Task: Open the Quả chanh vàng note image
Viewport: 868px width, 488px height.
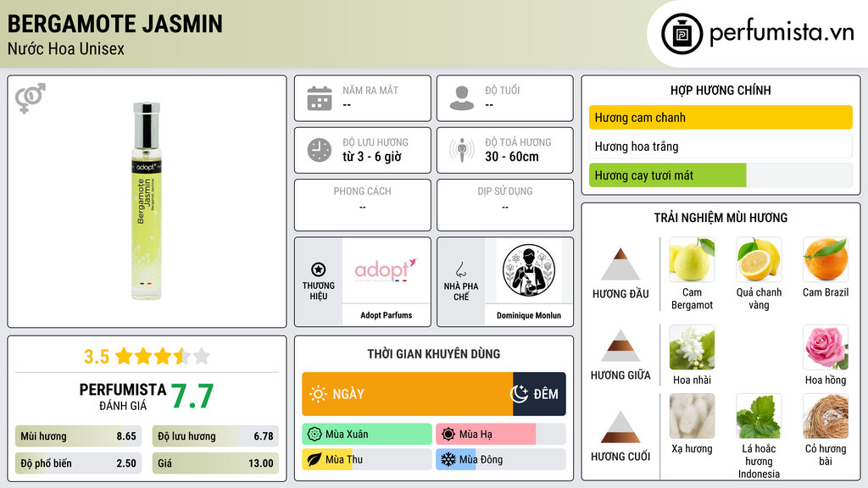Action: 759,259
